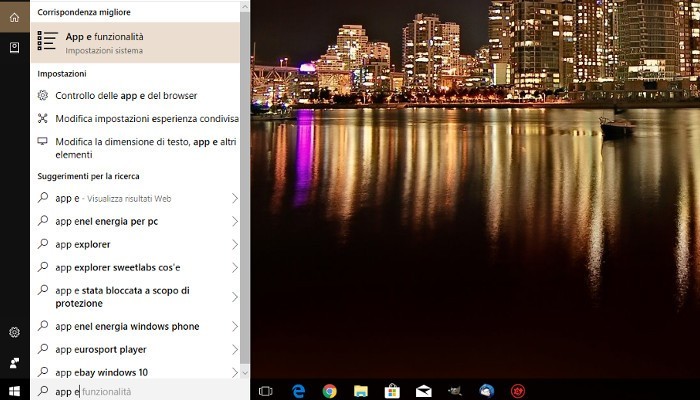Screen dimensions: 700x400
Task: Launch Microsoft Edge from taskbar
Action: pyautogui.click(x=298, y=391)
